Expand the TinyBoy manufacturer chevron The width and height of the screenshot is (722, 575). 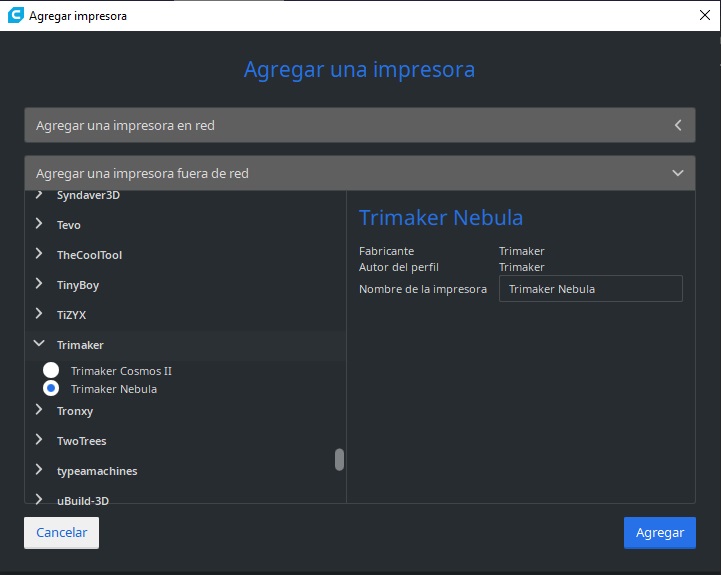[x=39, y=285]
